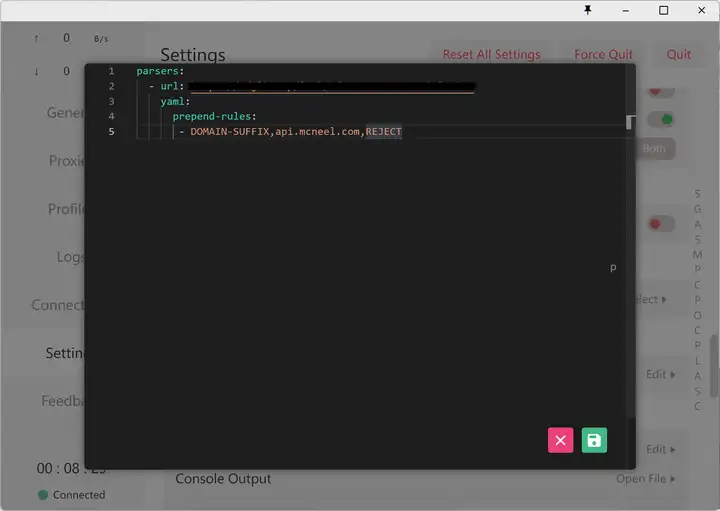This screenshot has width=720, height=511.
Task: Toggle the green switch in settings list
Action: (661, 120)
